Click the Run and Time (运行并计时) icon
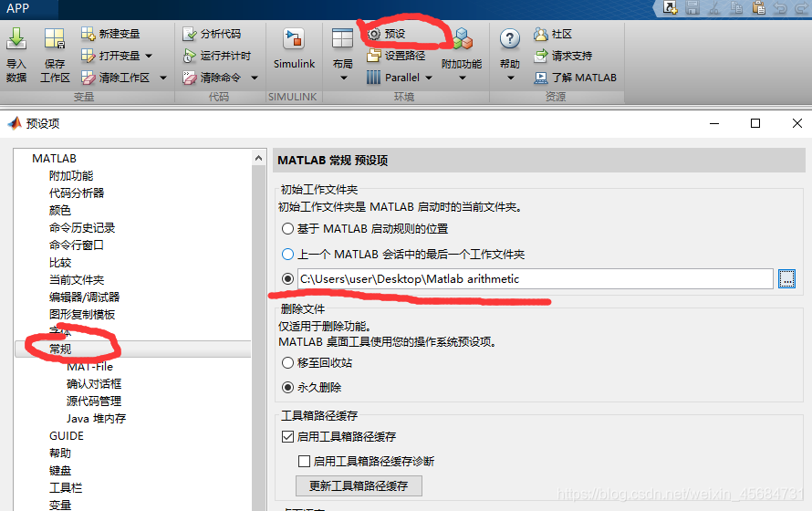Viewport: 812px width, 511px height. pos(190,56)
